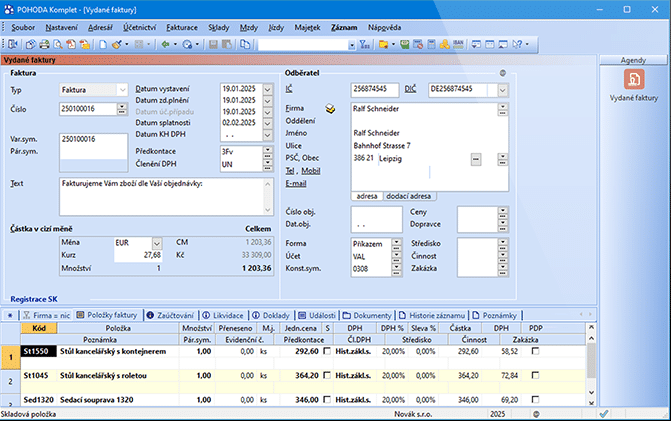Toggle the S checkbox for item St1550
This screenshot has width=671, height=421.
click(327, 351)
